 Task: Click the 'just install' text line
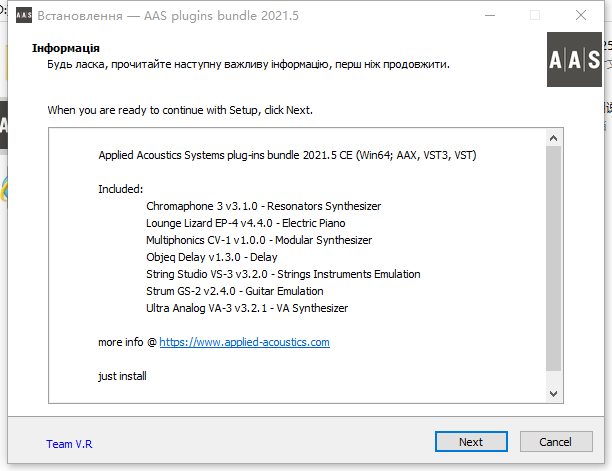pyautogui.click(x=122, y=376)
